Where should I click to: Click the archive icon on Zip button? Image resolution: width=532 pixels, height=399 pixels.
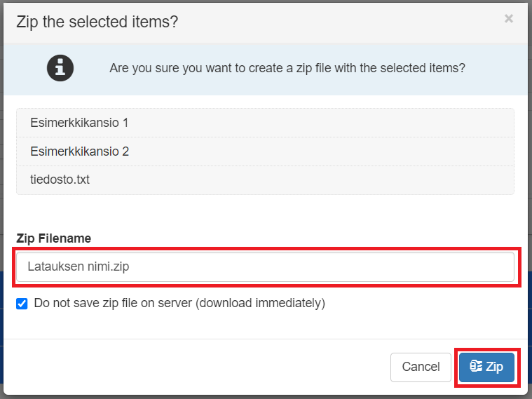coord(476,367)
